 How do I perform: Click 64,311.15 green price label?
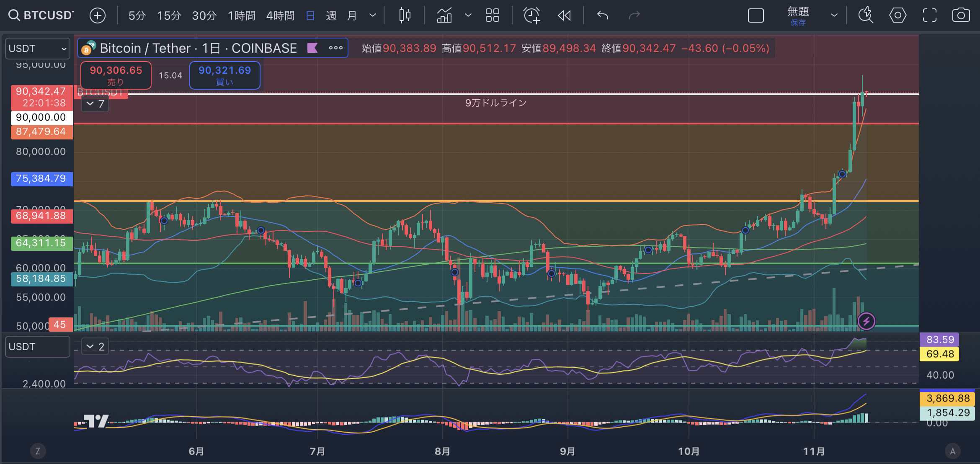point(41,243)
